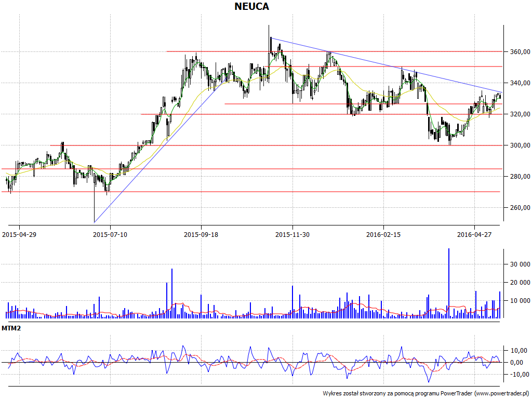Select the 10,00 momentum axis label
The width and height of the screenshot is (532, 399).
pyautogui.click(x=520, y=351)
